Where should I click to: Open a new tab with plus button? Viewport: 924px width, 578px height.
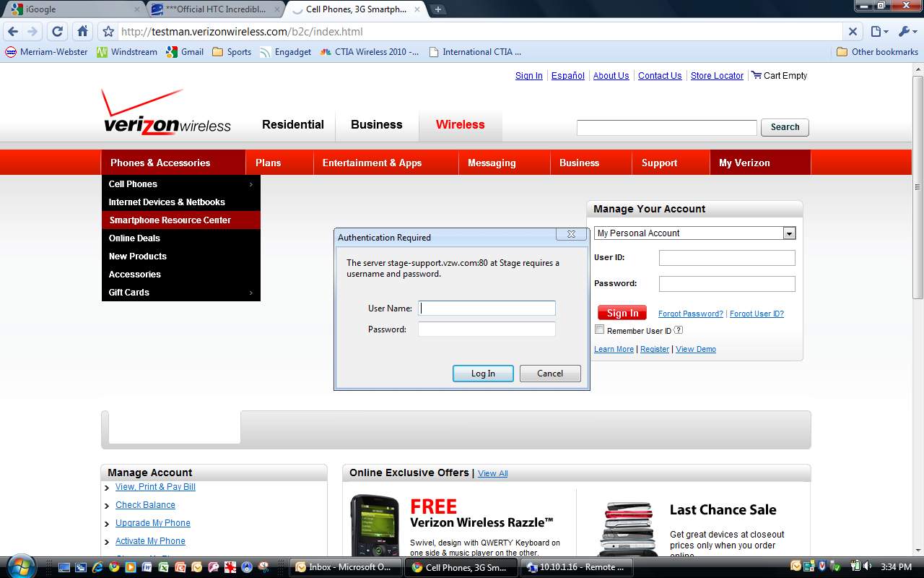(438, 9)
